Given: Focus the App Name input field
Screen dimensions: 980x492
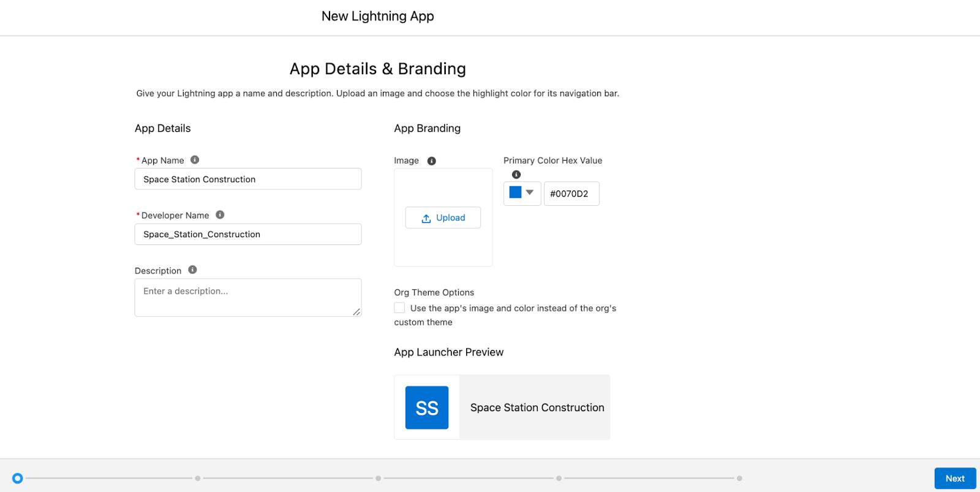Looking at the screenshot, I should pos(248,179).
